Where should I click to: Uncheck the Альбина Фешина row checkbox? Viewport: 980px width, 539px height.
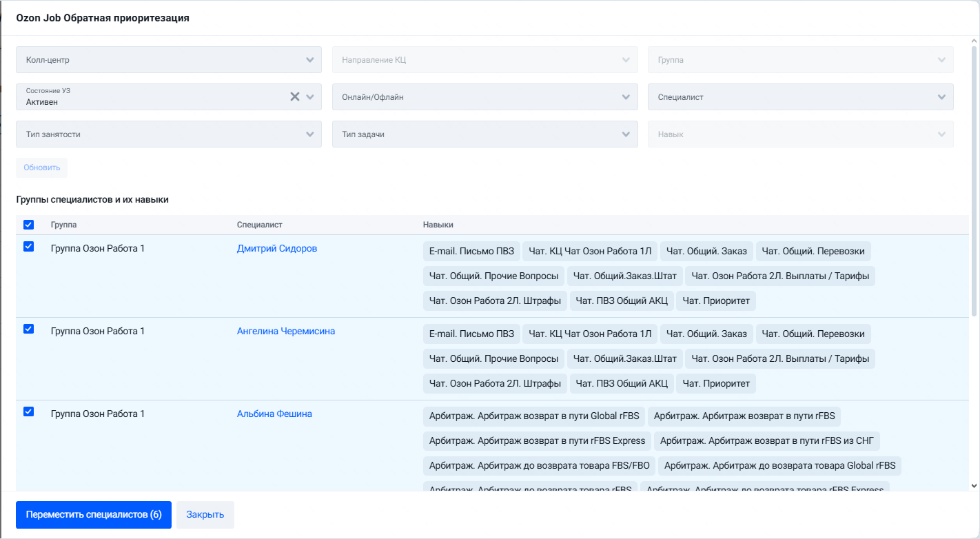tap(28, 412)
